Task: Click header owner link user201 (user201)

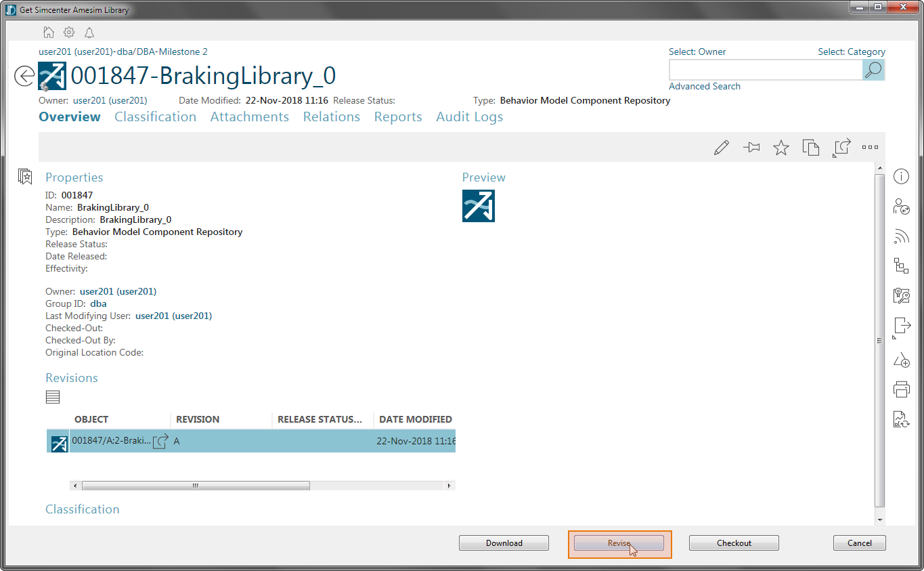Action: (x=110, y=100)
